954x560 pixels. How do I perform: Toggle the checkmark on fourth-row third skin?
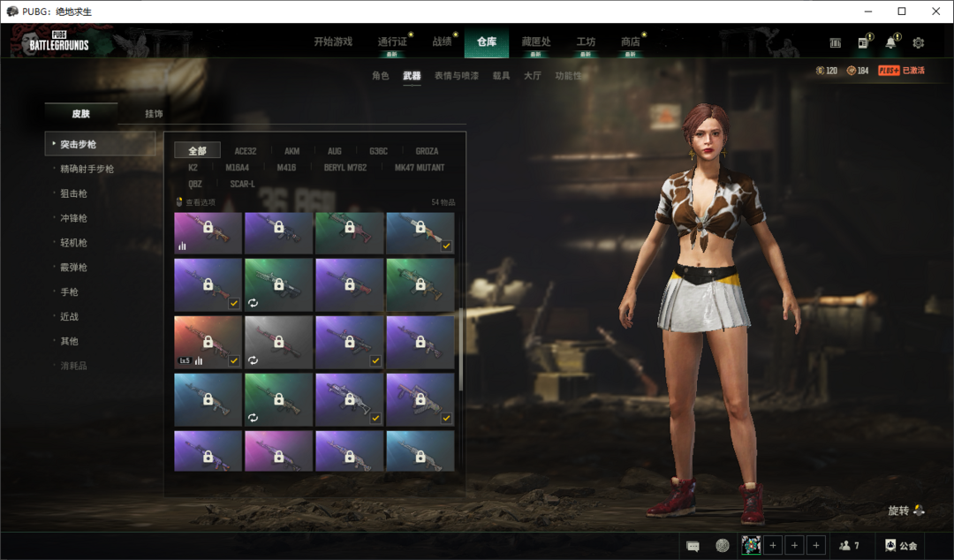[375, 418]
